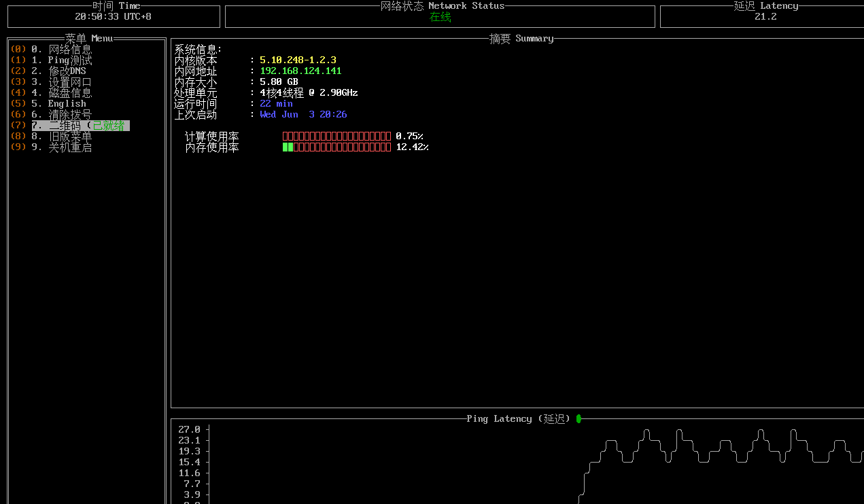The height and width of the screenshot is (504, 864).
Task: Click the 延迟 Latency panel title
Action: (765, 5)
